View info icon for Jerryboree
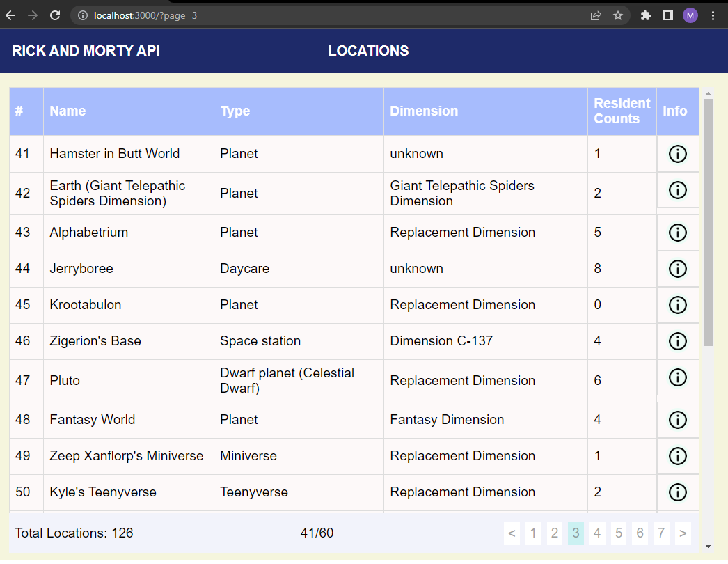 click(677, 269)
